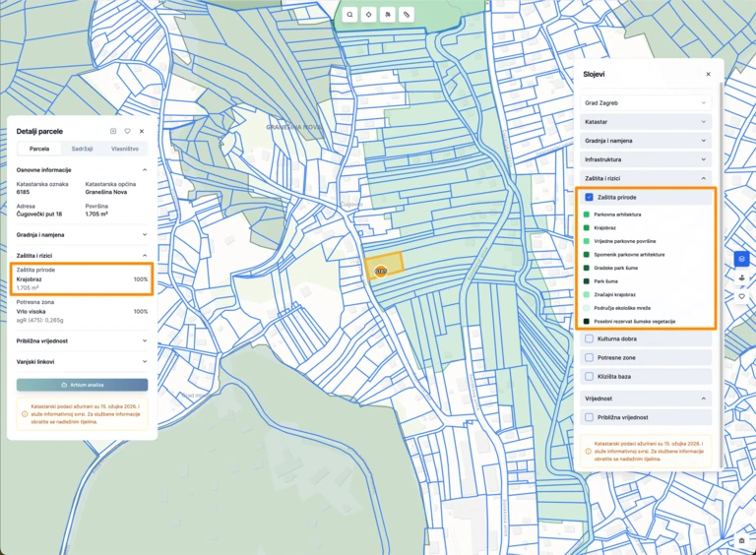Image resolution: width=756 pixels, height=555 pixels.
Task: Expand the Katastar layer group
Action: pos(646,121)
